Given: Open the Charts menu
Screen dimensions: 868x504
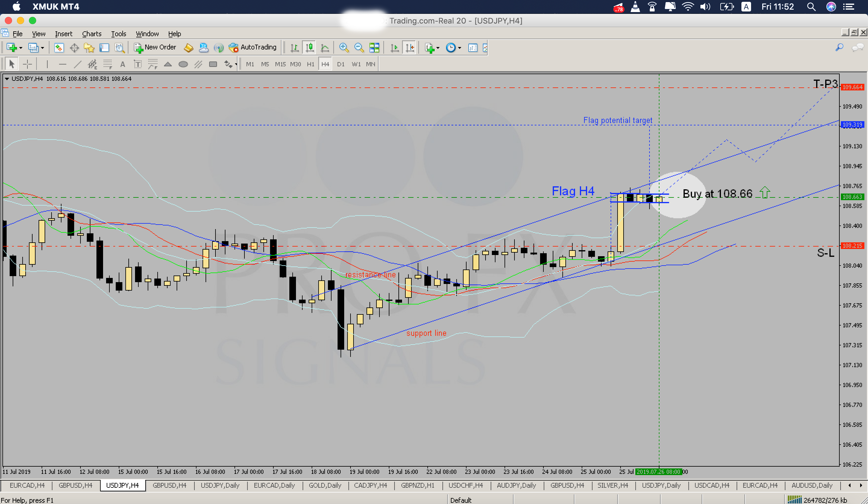Looking at the screenshot, I should tap(92, 34).
